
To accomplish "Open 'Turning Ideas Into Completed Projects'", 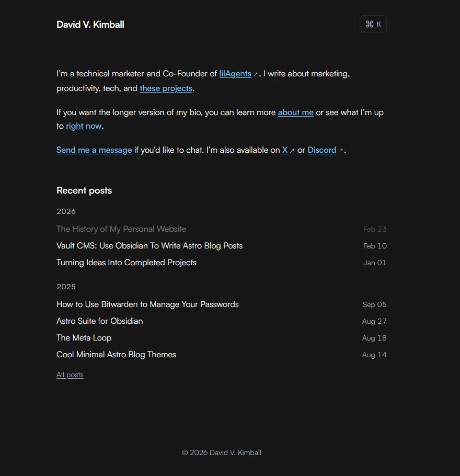I will 126,262.
